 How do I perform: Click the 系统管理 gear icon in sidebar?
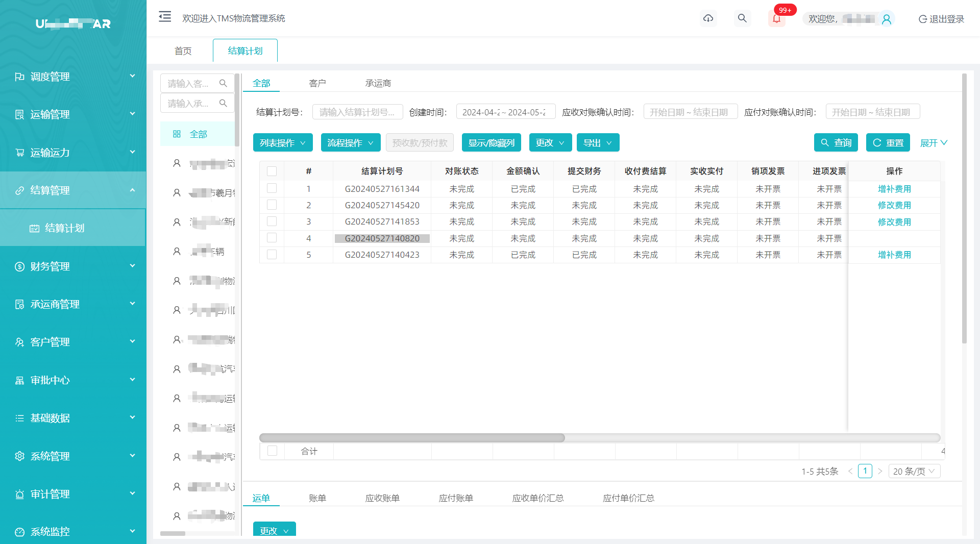[19, 456]
